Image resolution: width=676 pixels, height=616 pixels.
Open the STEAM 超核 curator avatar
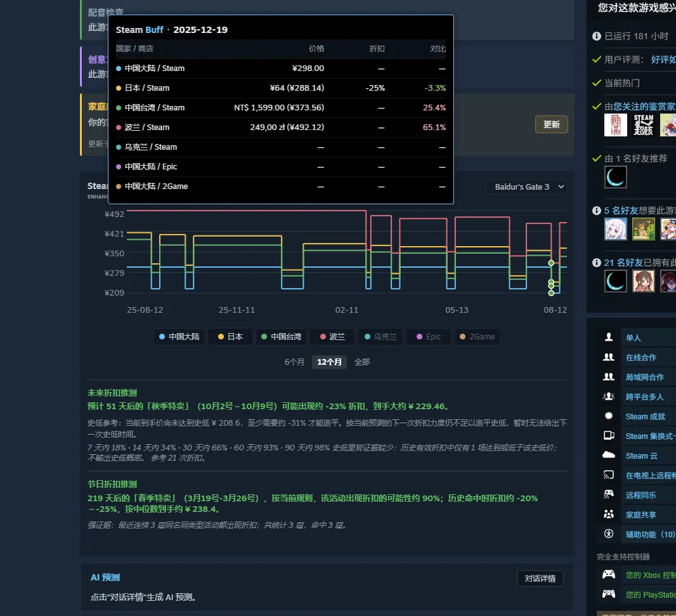643,125
